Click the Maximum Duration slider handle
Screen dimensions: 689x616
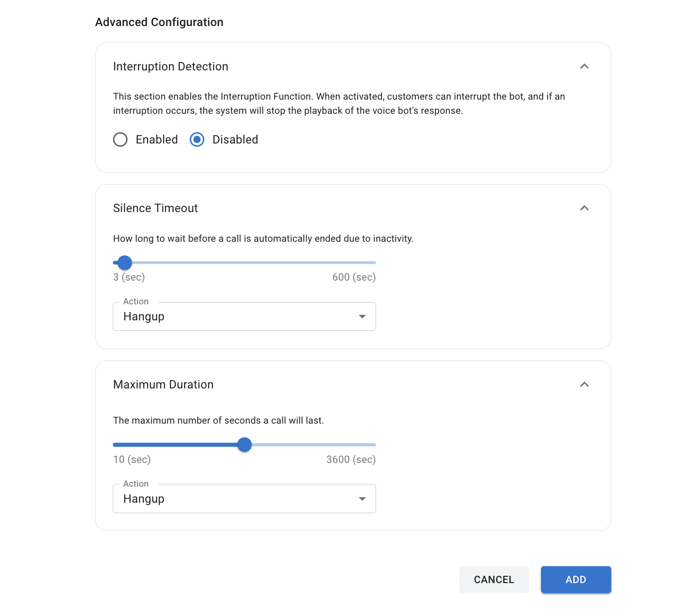(x=244, y=445)
